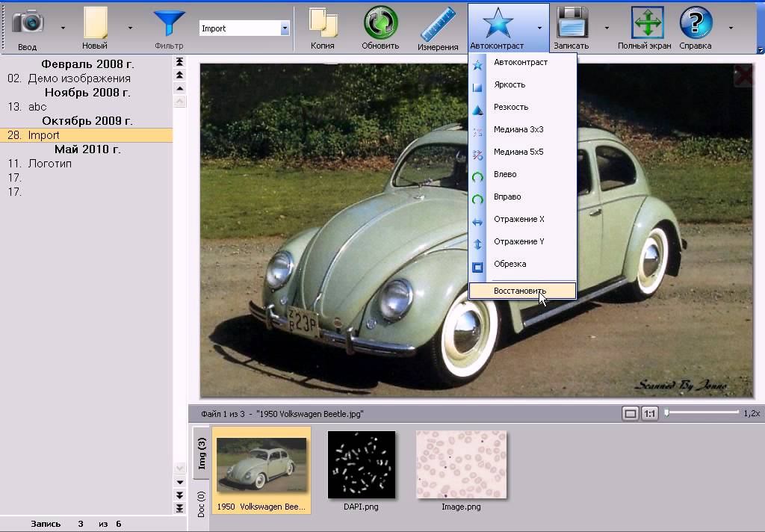This screenshot has height=532, width=765.
Task: Select record 13. abc
Action: coord(87,107)
